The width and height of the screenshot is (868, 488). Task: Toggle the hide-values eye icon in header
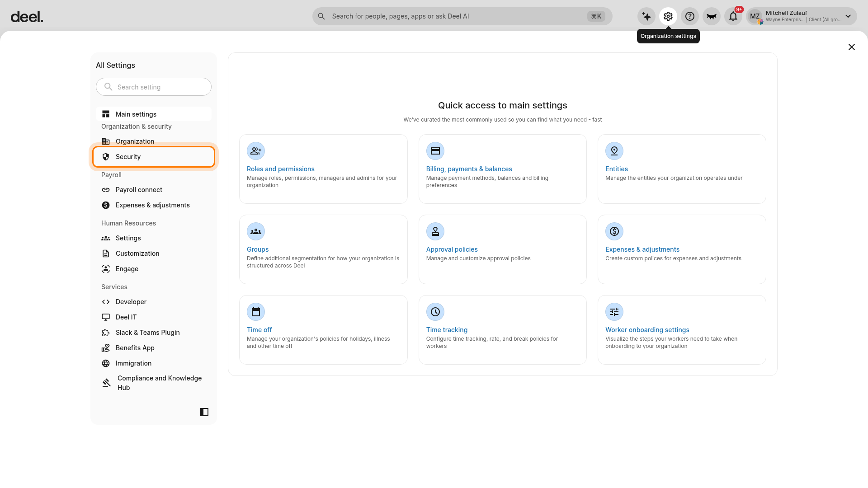(x=712, y=16)
